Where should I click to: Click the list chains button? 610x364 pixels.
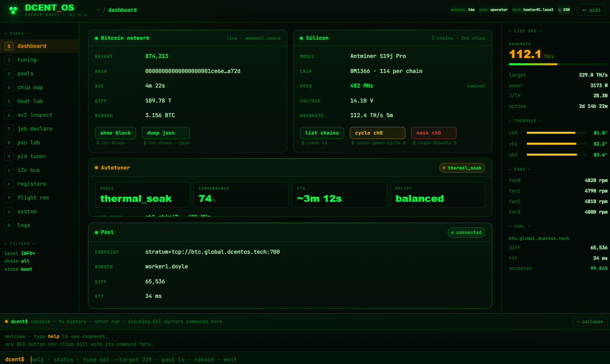click(x=322, y=133)
